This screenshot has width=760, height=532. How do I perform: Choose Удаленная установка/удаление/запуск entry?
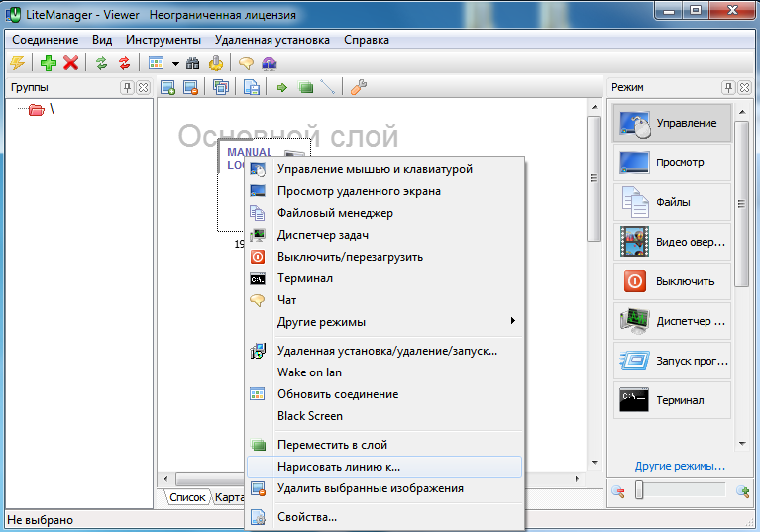click(384, 351)
